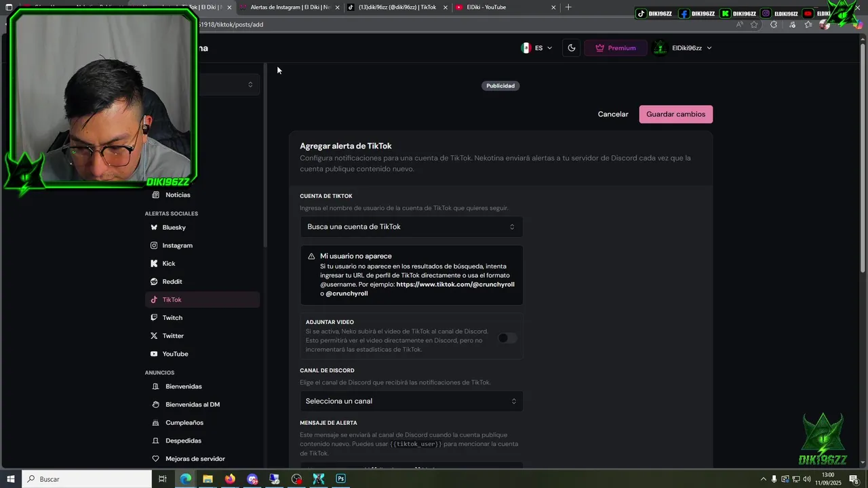Screen dimensions: 868x488
Task: Click the Agregar alerta de TikTok heading
Action: (346, 146)
